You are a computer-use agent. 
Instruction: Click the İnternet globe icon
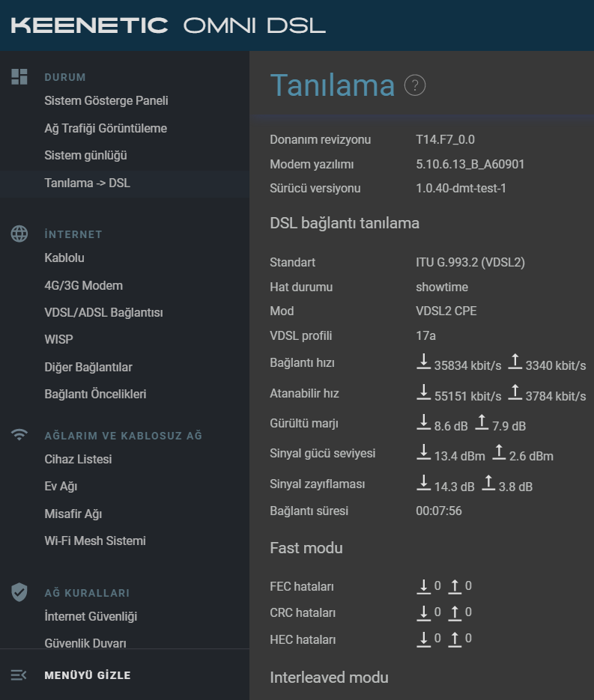(19, 234)
